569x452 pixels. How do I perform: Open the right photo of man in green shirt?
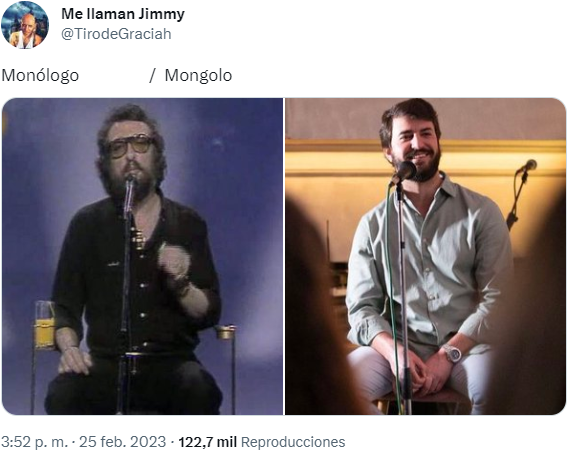pyautogui.click(x=425, y=256)
